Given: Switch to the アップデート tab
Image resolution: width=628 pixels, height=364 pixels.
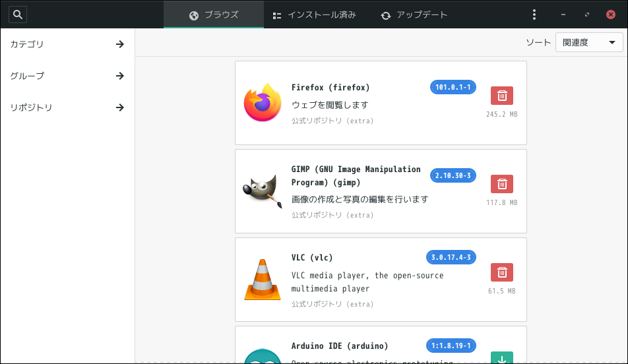Looking at the screenshot, I should pos(414,15).
